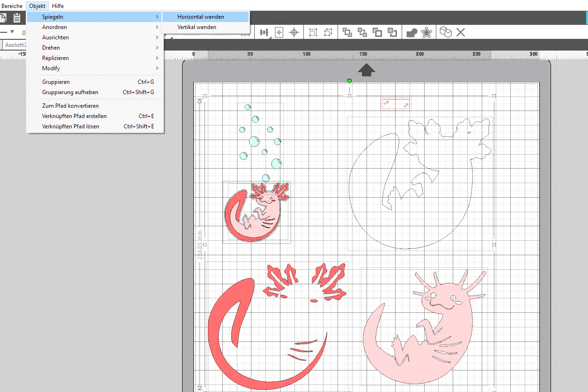Click the Weld shapes icon
The image size is (588, 392).
[x=412, y=32]
